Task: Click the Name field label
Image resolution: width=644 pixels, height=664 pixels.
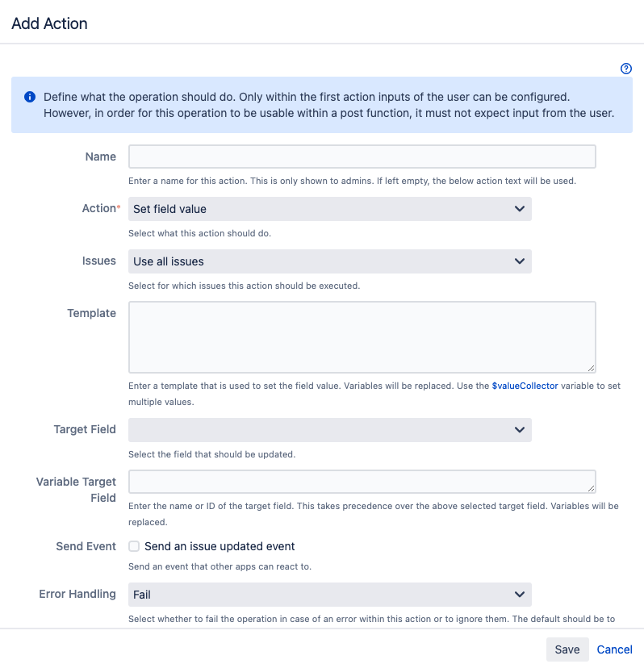Action: point(100,157)
